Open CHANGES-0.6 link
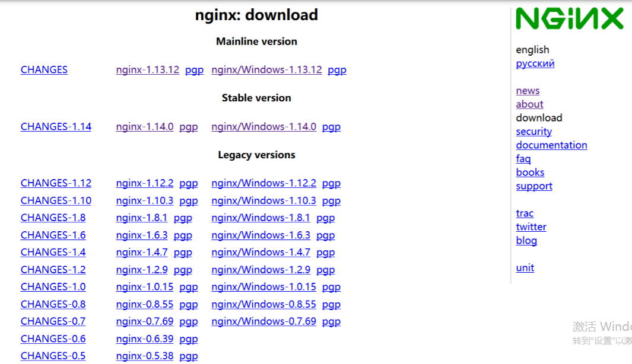The image size is (632, 364). pyautogui.click(x=53, y=339)
